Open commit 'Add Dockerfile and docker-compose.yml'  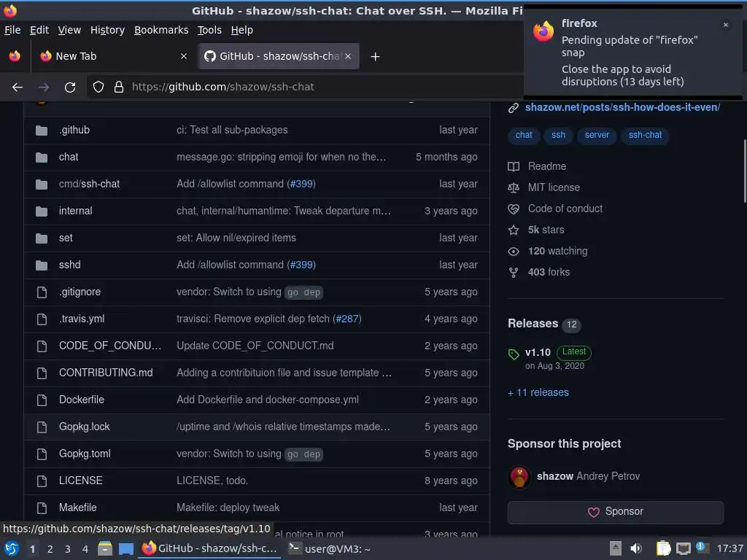[x=268, y=400]
